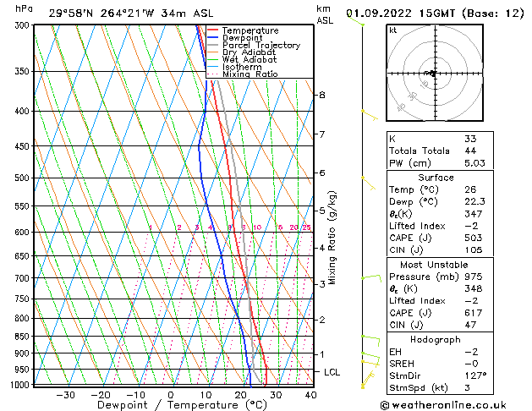Select the Temperature legend entry
This screenshot has height=411, width=532.
pyautogui.click(x=250, y=30)
